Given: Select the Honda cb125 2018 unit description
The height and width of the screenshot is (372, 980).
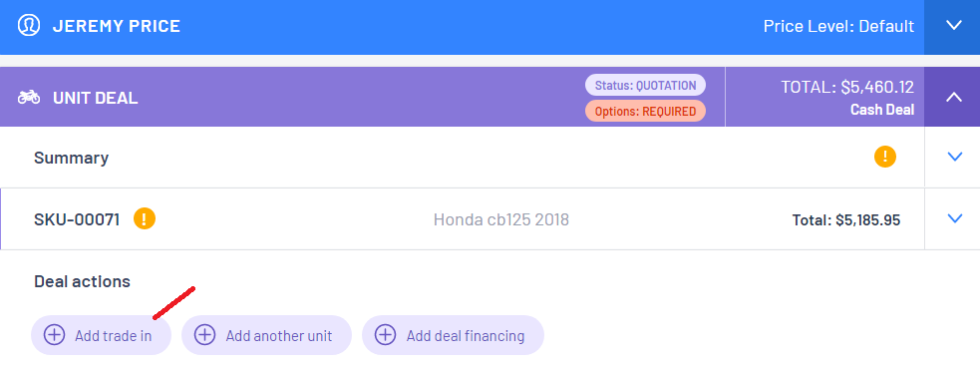Looking at the screenshot, I should (501, 219).
